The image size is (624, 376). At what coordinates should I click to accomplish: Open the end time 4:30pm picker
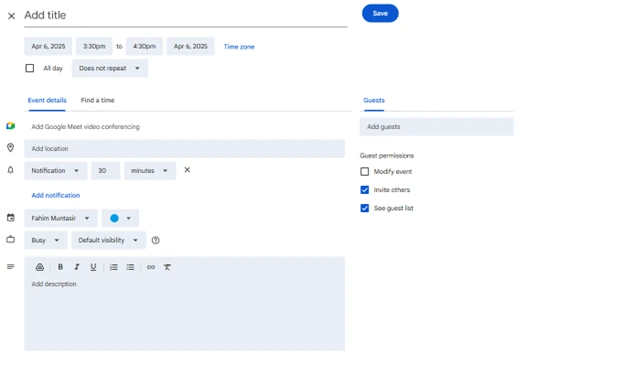(144, 46)
